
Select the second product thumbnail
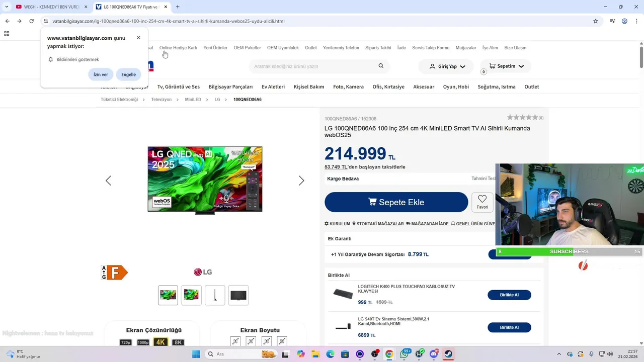(x=191, y=295)
